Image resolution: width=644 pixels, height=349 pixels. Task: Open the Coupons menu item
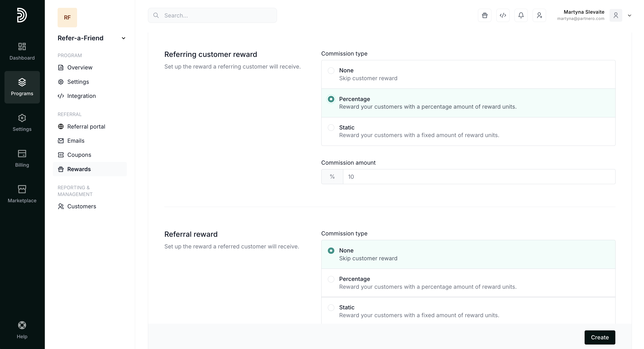click(x=79, y=155)
